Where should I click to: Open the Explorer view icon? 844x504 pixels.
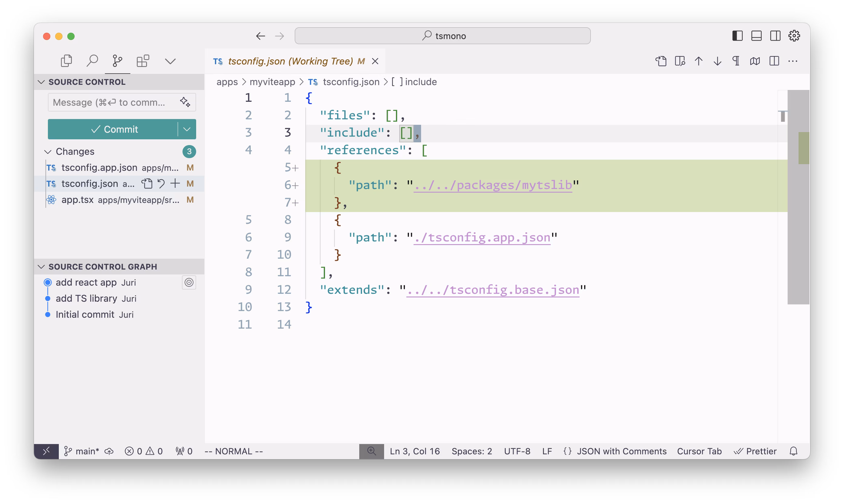click(x=66, y=61)
